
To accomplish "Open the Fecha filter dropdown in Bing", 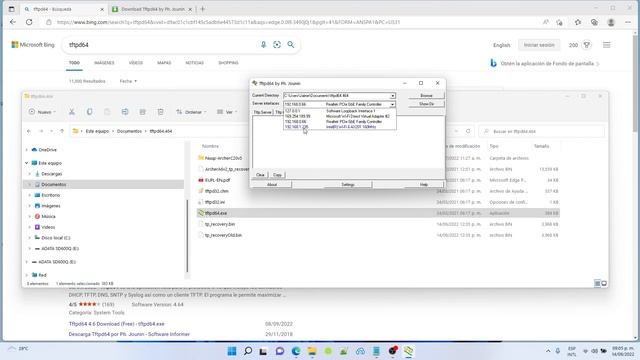I will (x=128, y=81).
